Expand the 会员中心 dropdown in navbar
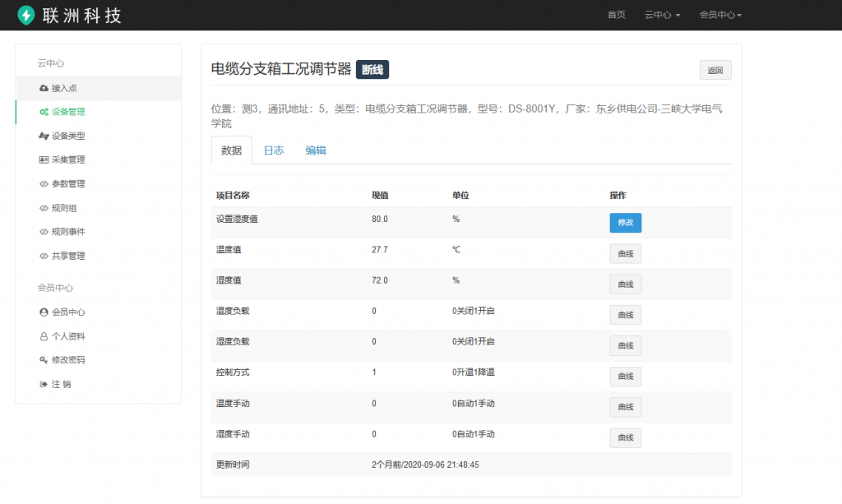The image size is (842, 504). (x=720, y=15)
